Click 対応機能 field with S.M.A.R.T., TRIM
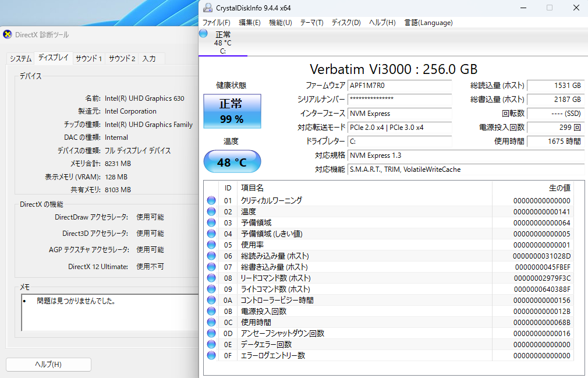This screenshot has width=588, height=378. click(x=466, y=169)
